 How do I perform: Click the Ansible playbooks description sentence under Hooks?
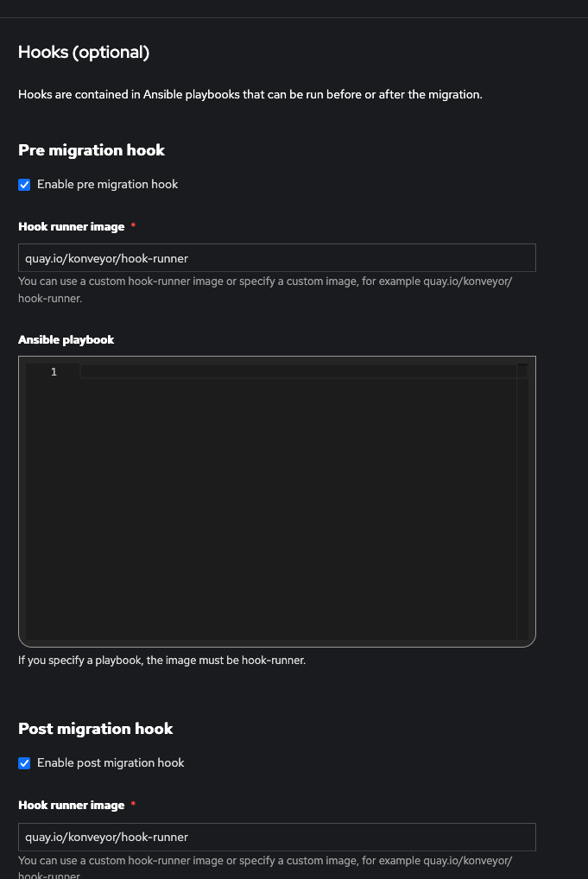pyautogui.click(x=250, y=94)
